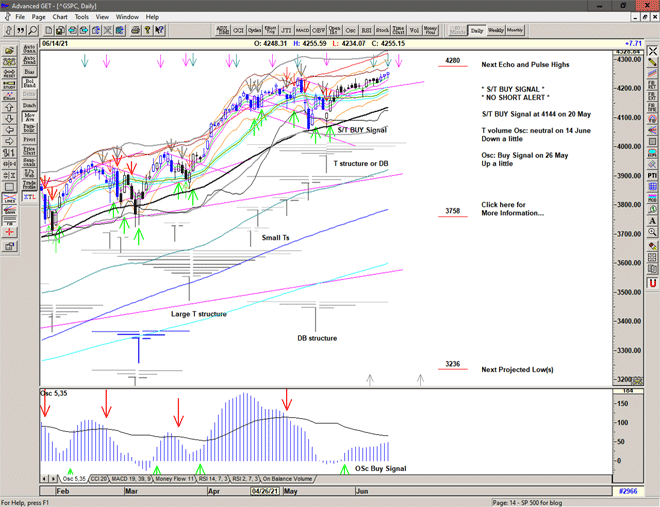Click the XTL indicator button

coord(29,186)
